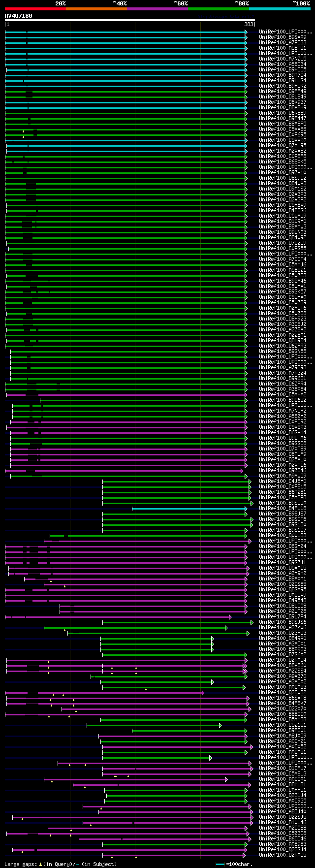This screenshot has width=315, height=868.
Task: Click the UniRef100_Q84RA0 entry
Action: click(283, 638)
